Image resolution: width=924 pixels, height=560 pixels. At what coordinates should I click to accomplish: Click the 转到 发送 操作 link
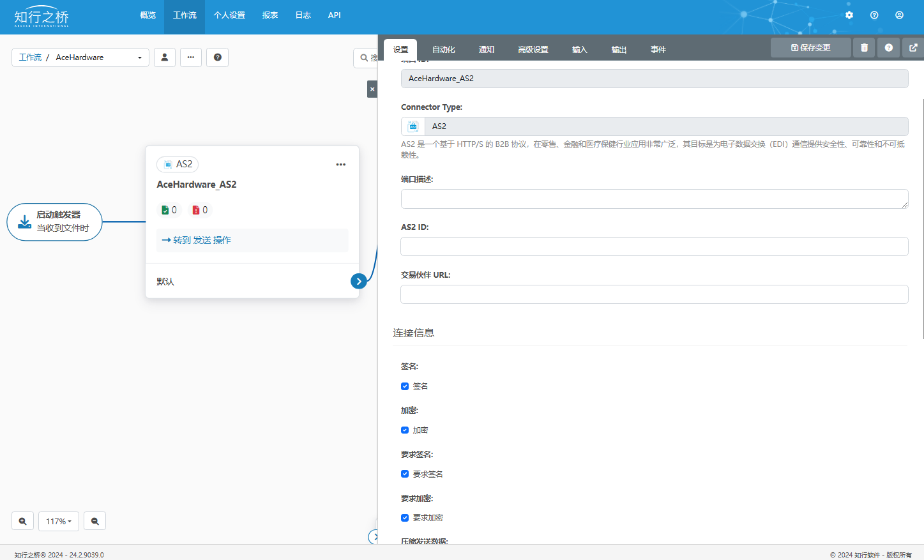click(197, 240)
